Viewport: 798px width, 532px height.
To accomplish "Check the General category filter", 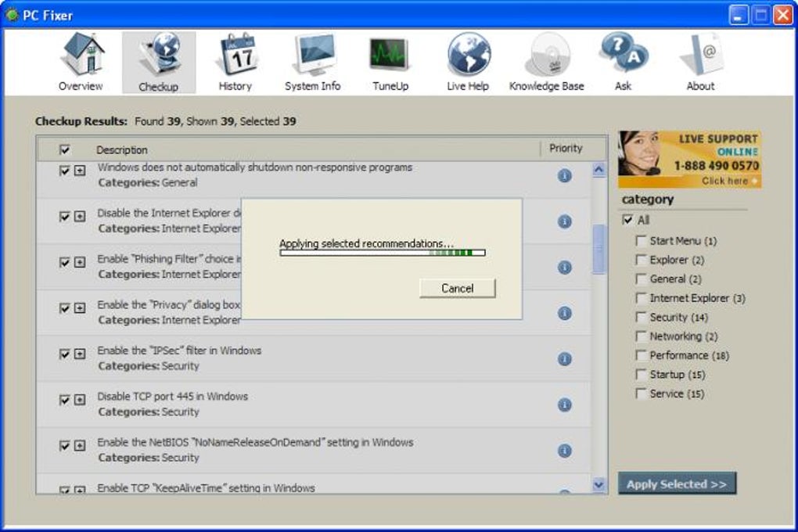I will click(x=642, y=279).
